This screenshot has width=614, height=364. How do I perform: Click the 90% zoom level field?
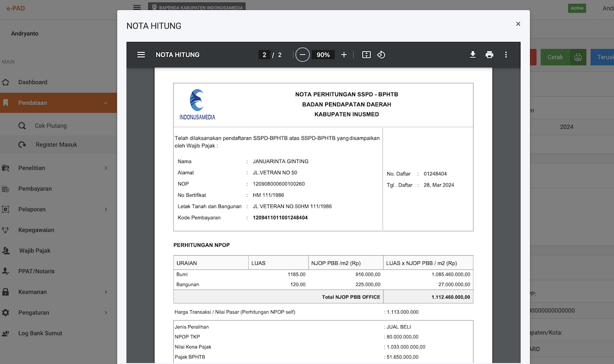point(323,55)
